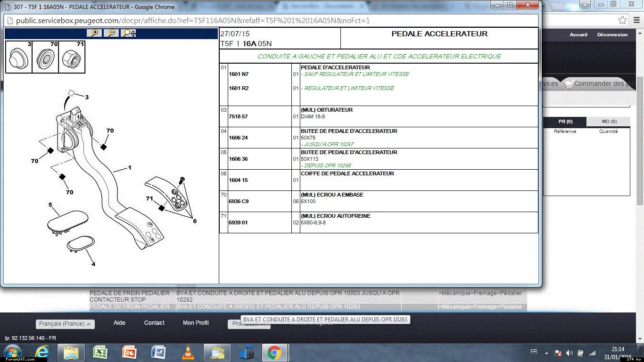
Task: Click the cart icon on Commander tab
Action: click(569, 84)
